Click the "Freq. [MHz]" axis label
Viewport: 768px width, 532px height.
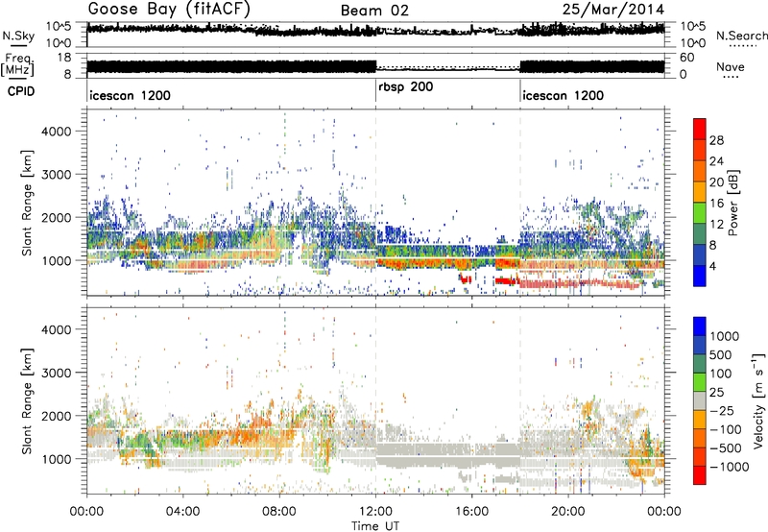coord(18,65)
